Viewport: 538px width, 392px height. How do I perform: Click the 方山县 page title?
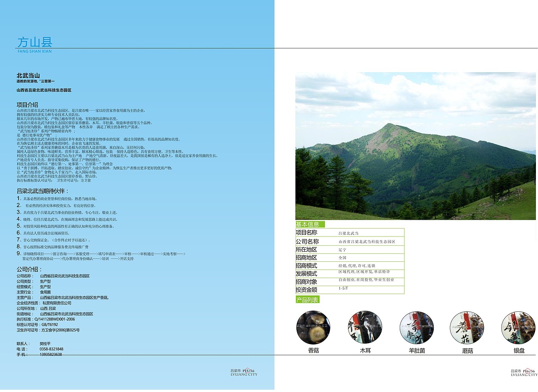coord(34,42)
